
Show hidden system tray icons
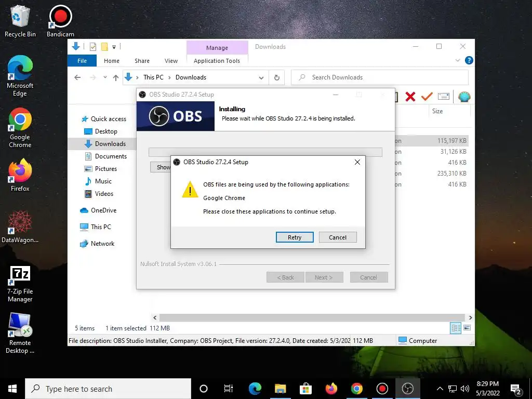click(x=440, y=389)
